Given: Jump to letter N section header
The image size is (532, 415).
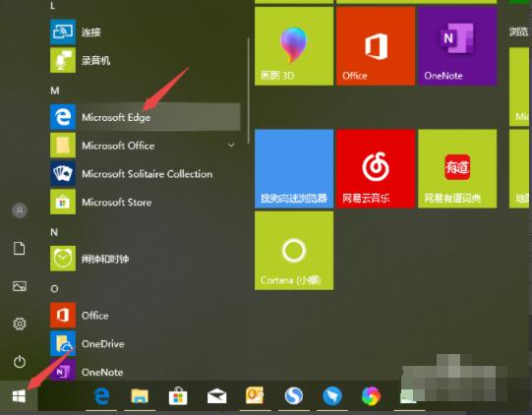Looking at the screenshot, I should pos(54,232).
